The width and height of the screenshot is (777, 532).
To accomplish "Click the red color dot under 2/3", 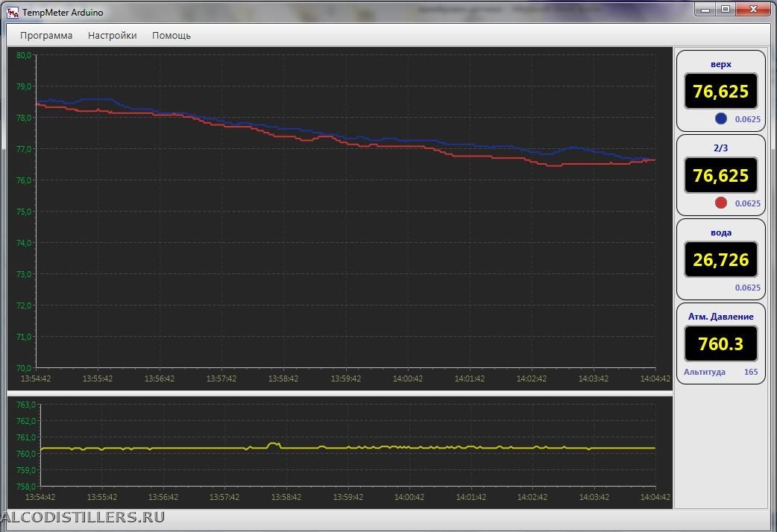I will (x=721, y=203).
